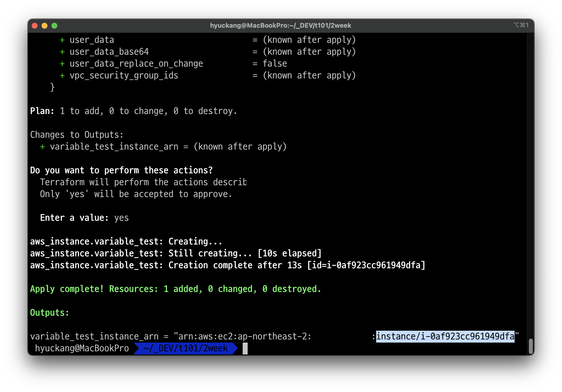
Task: Click the yellow minimize window button
Action: pyautogui.click(x=44, y=26)
